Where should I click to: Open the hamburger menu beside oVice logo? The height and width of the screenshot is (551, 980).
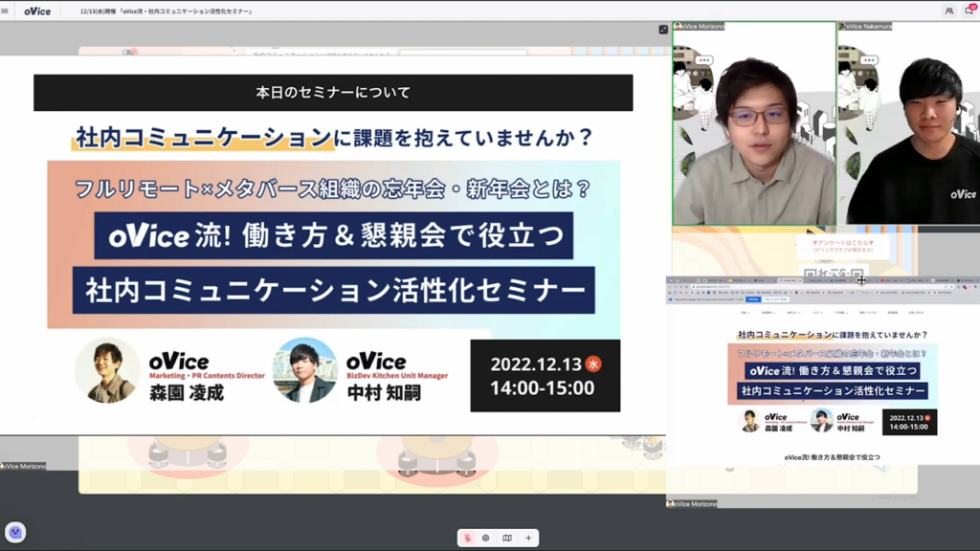click(x=5, y=11)
